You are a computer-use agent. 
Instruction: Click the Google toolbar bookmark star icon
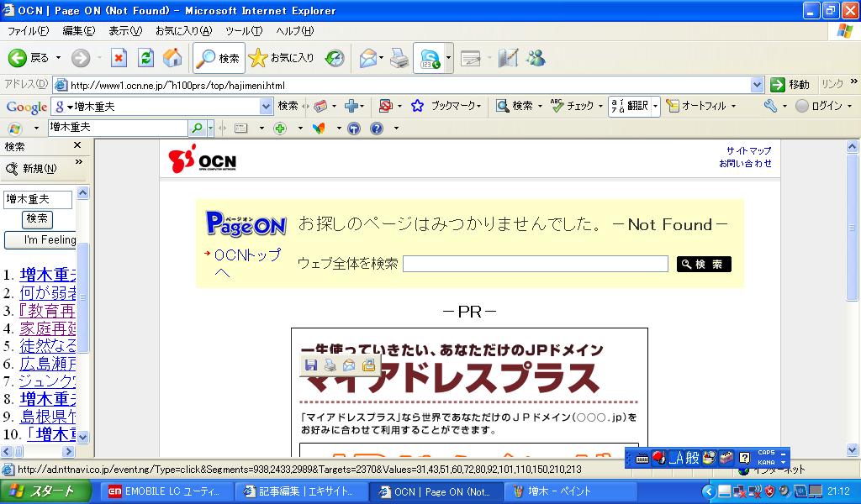click(x=417, y=106)
